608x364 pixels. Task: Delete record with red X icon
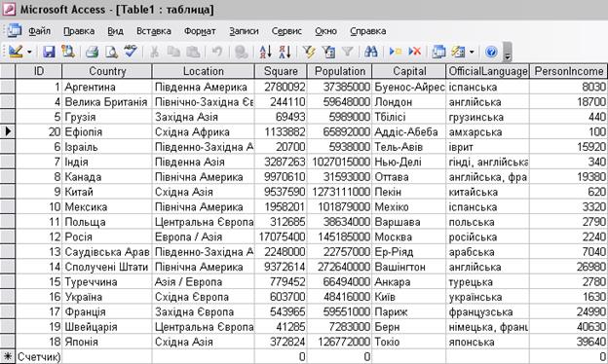tap(414, 52)
